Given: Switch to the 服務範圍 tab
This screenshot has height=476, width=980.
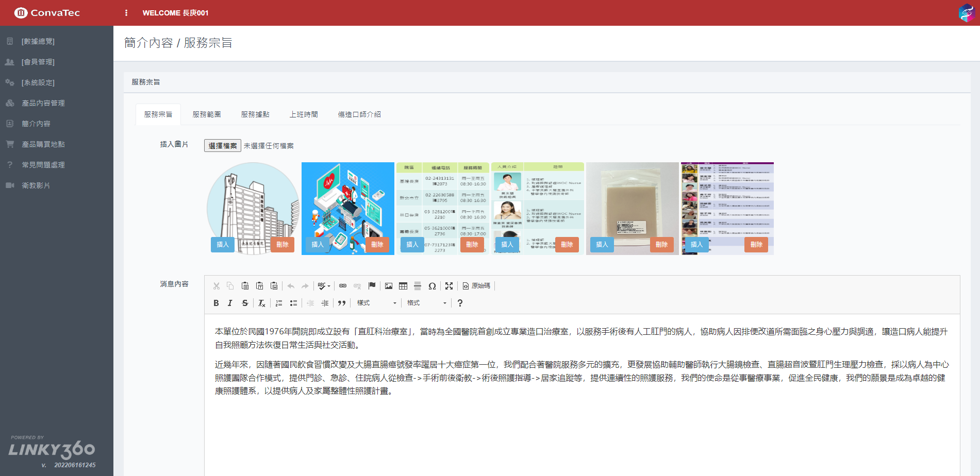Looking at the screenshot, I should tap(207, 114).
